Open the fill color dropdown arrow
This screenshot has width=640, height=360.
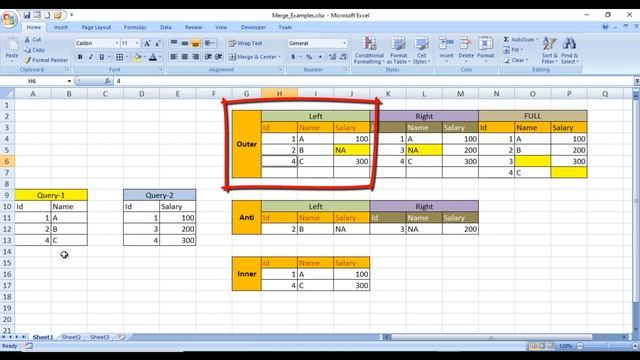tap(144, 57)
